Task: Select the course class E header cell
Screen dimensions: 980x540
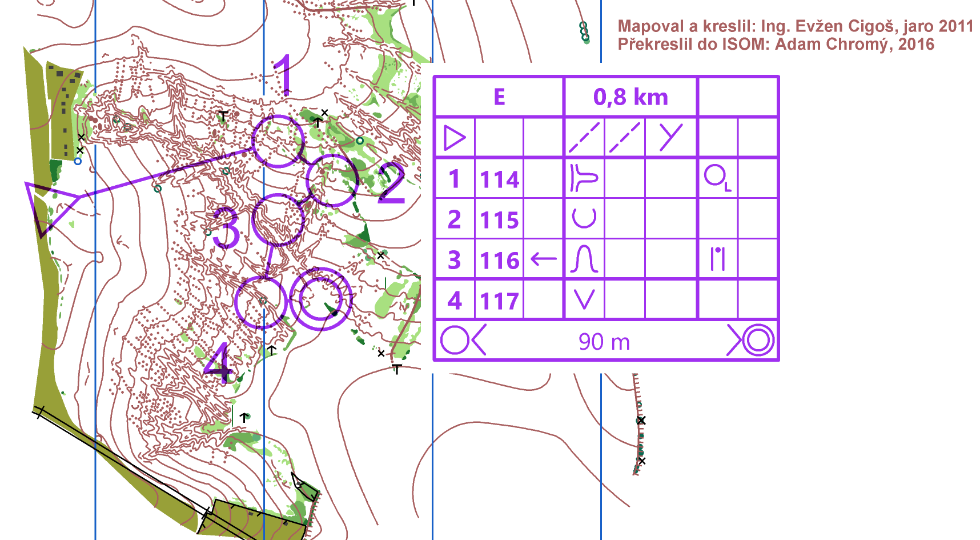Action: click(499, 97)
